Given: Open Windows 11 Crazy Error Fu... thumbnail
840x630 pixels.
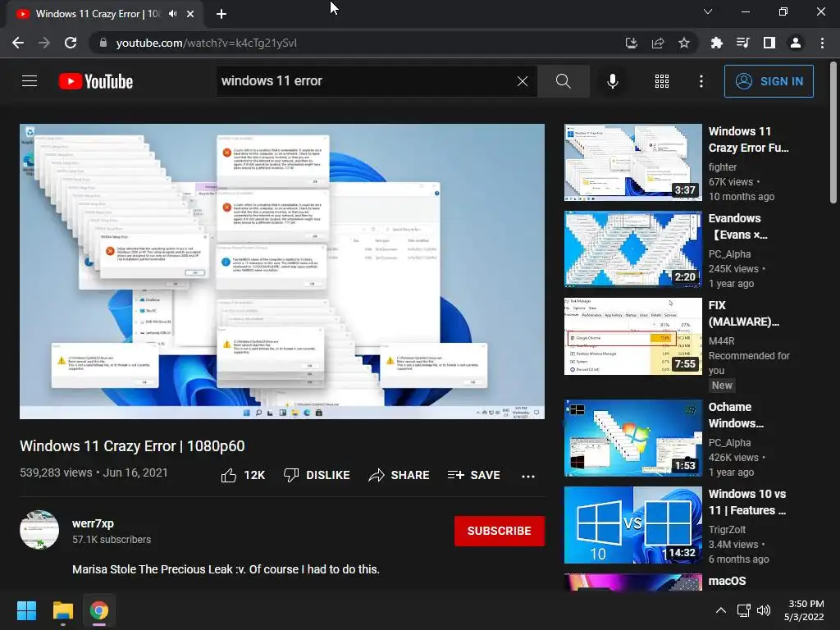Looking at the screenshot, I should click(x=632, y=162).
